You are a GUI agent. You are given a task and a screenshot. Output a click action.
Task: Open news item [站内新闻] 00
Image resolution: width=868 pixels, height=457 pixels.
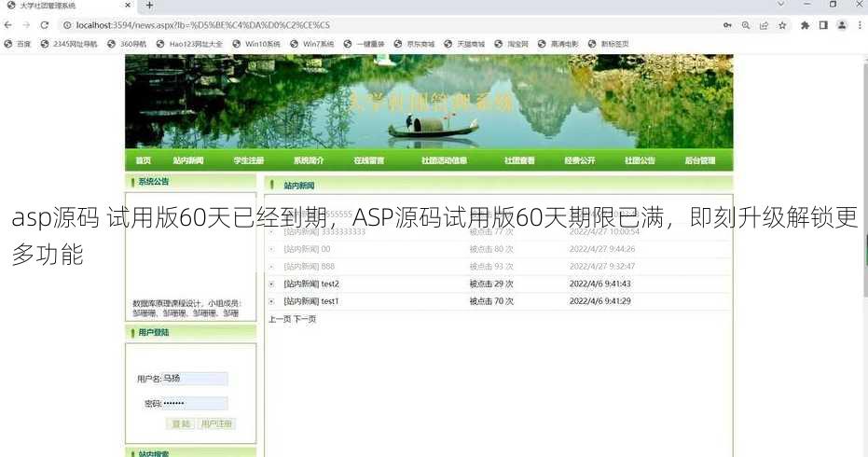(307, 249)
